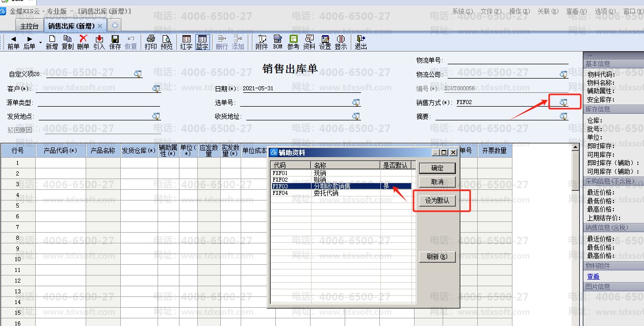Click the 资料 data toolbar icon
This screenshot has width=644, height=326.
point(309,42)
